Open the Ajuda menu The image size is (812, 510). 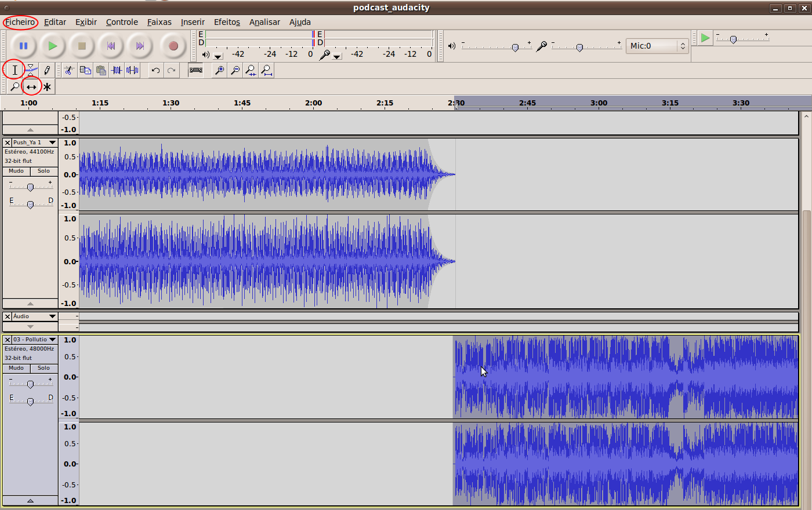tap(300, 22)
